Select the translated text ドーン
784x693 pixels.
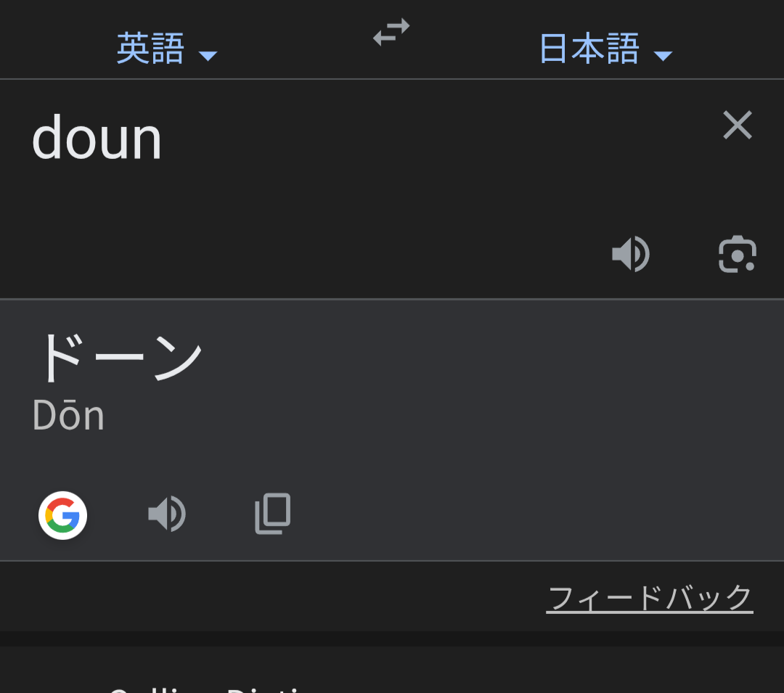118,357
